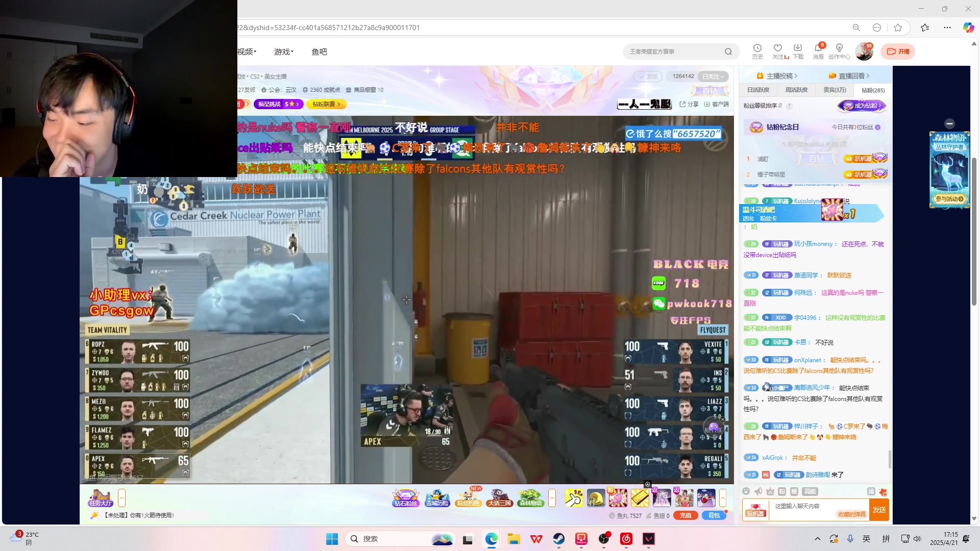Image resolution: width=980 pixels, height=551 pixels.
Task: Open the WPS app in taskbar
Action: pyautogui.click(x=536, y=539)
